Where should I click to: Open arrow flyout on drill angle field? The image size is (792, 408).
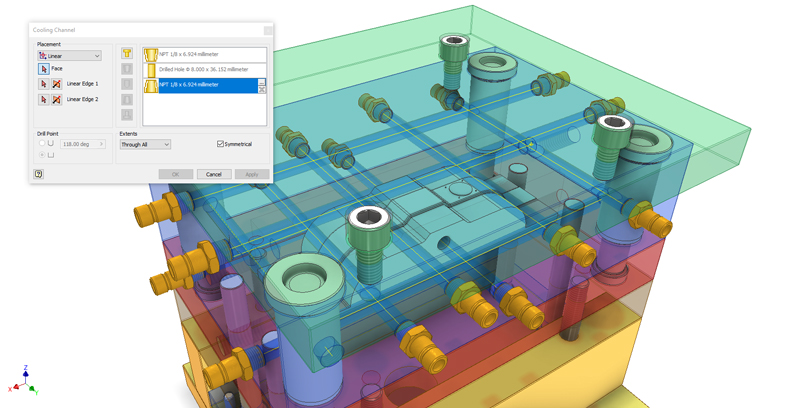[102, 144]
